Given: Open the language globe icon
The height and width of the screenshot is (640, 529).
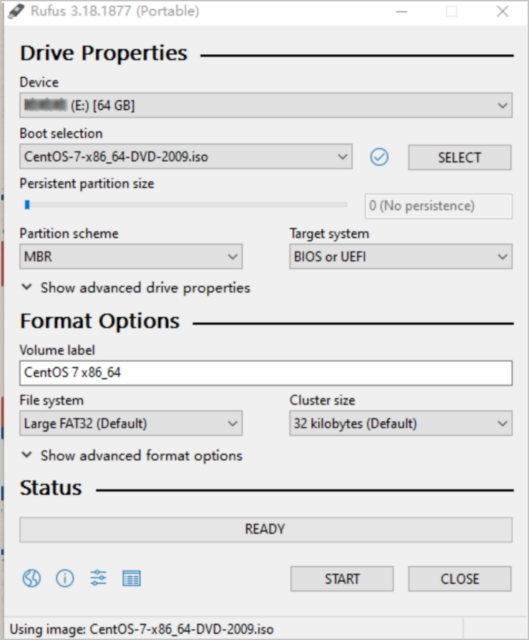Looking at the screenshot, I should [31, 578].
